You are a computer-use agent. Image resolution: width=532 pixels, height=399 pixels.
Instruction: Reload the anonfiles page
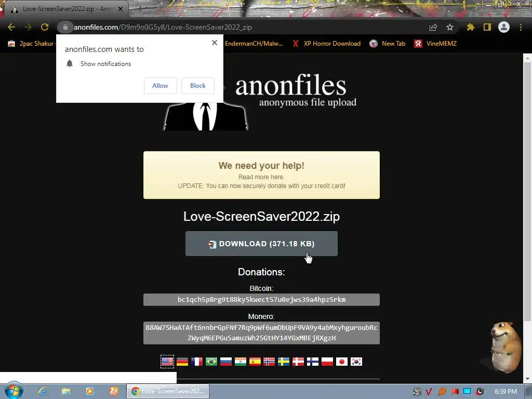45,27
